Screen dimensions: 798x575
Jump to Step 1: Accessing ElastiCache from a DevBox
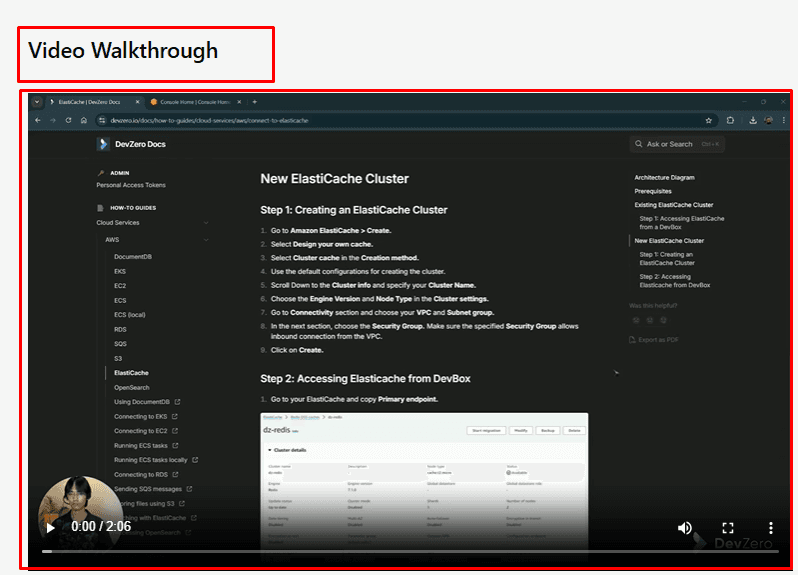[682, 223]
